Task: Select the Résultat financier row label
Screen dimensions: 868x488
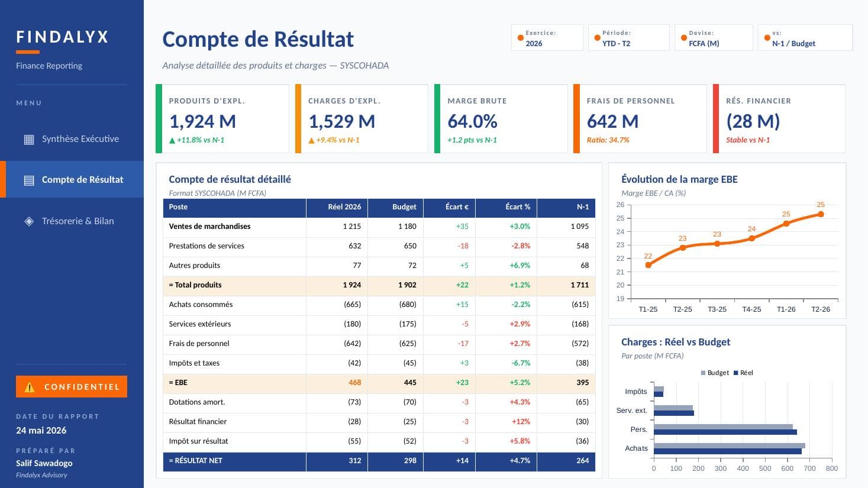Action: [x=198, y=422]
